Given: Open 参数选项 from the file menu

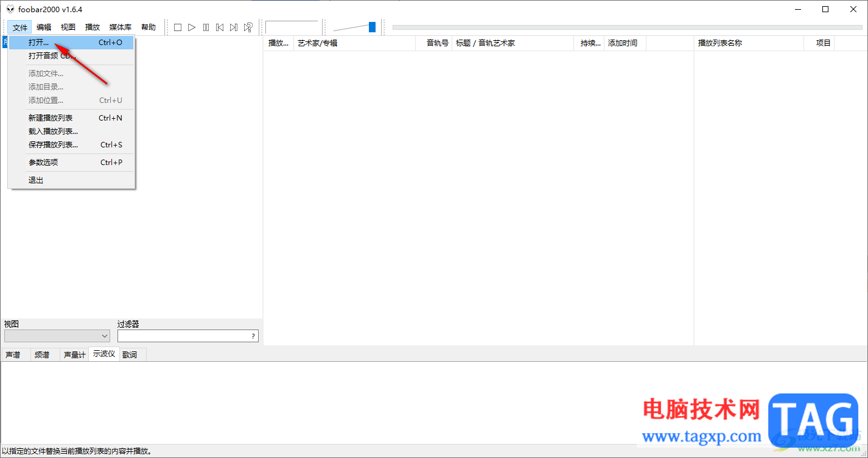Looking at the screenshot, I should point(71,163).
